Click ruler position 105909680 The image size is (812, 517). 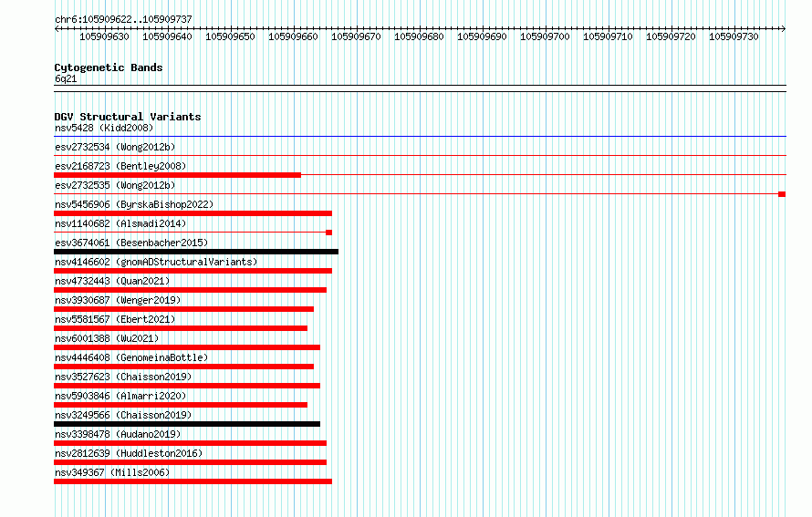tap(419, 36)
